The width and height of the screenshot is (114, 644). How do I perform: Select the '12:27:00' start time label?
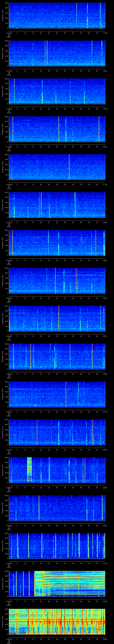9,450
